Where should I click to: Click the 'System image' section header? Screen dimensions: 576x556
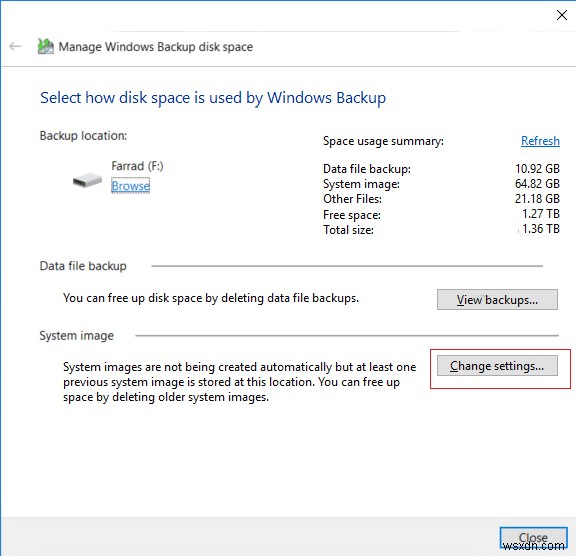76,335
